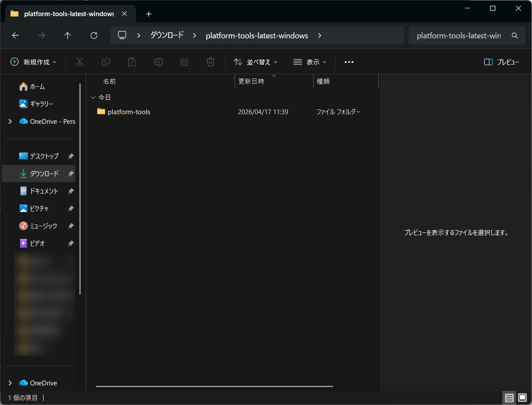Select the bottom OneDrive sidebar entry

[x=38, y=383]
